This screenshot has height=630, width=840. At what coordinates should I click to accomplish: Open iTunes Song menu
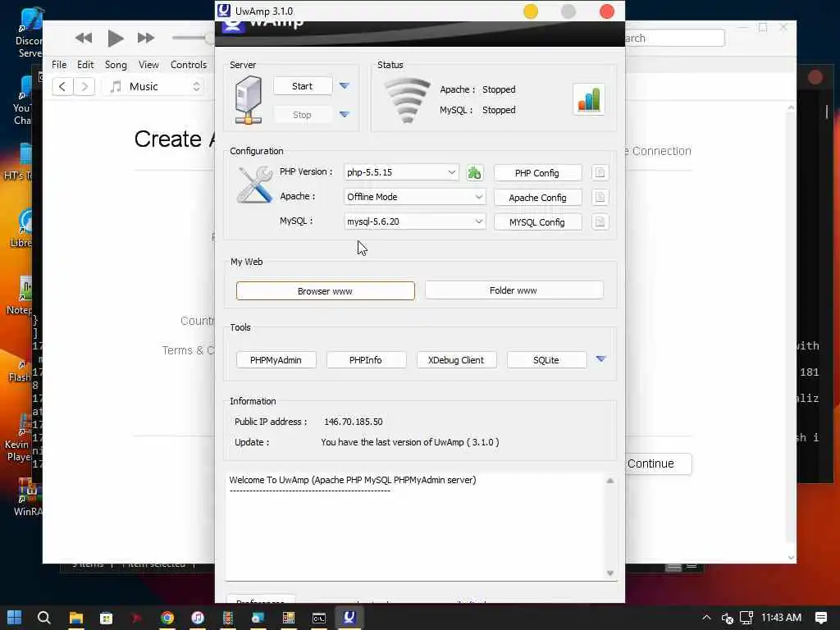(116, 64)
